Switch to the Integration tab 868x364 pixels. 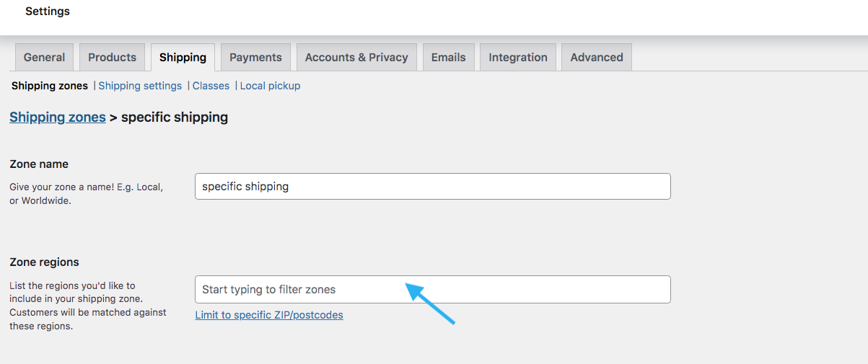(518, 58)
